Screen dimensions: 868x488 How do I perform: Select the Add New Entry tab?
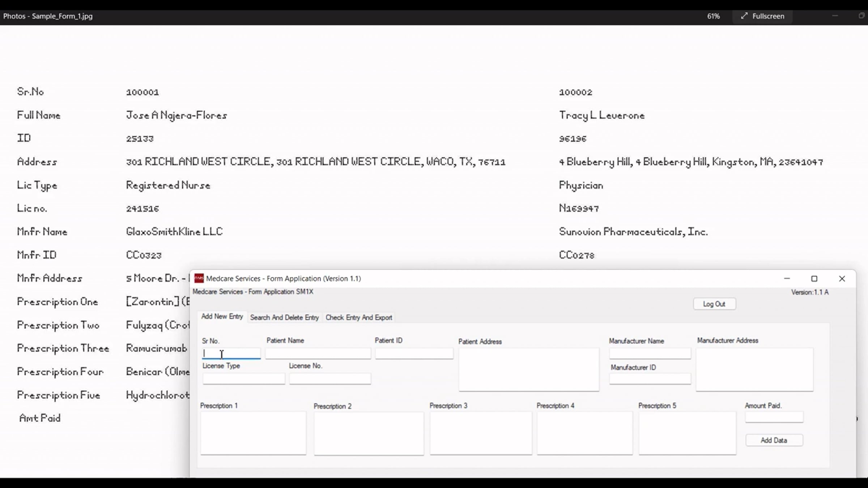click(x=222, y=316)
